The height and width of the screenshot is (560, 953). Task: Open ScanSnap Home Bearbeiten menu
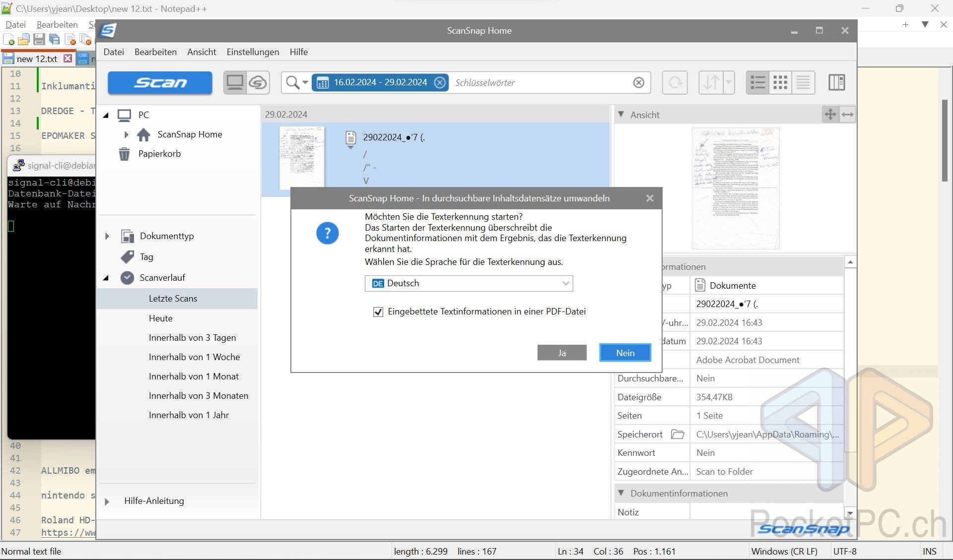tap(155, 52)
